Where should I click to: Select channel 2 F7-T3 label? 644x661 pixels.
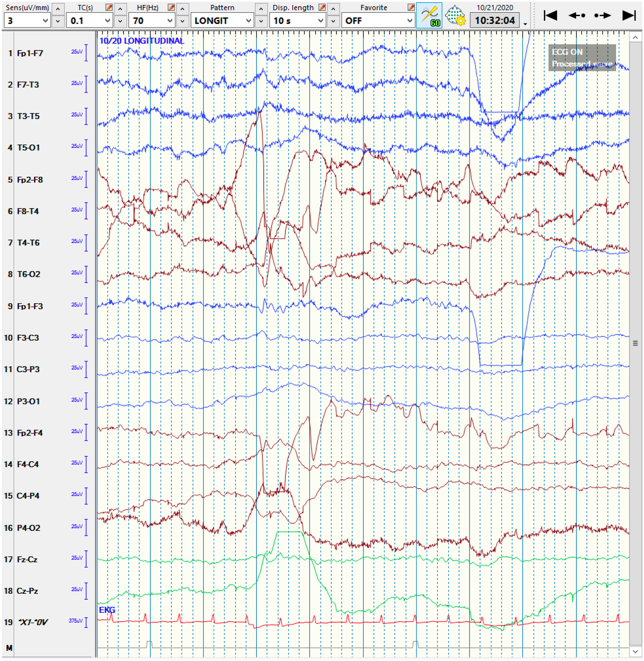point(28,84)
